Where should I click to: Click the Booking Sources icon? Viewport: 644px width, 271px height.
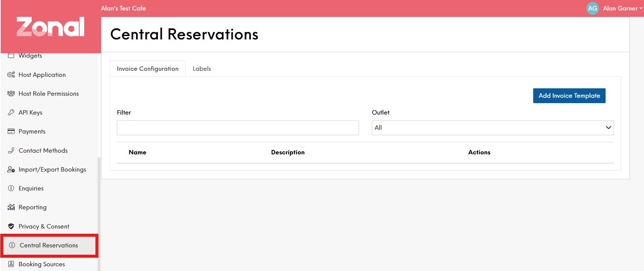pos(11,264)
